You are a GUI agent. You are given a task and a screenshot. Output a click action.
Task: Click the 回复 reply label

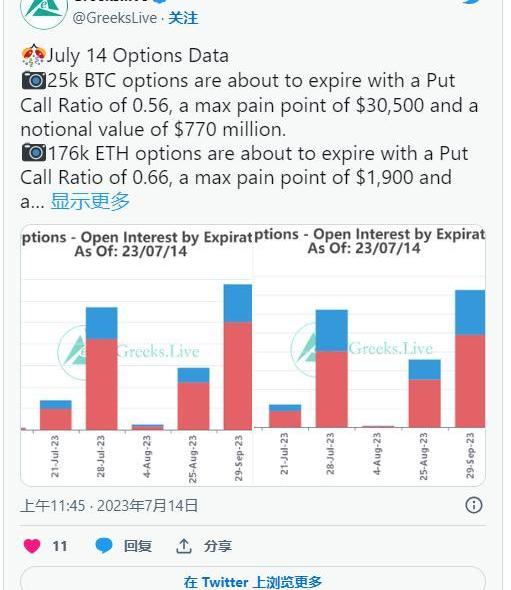pos(138,546)
